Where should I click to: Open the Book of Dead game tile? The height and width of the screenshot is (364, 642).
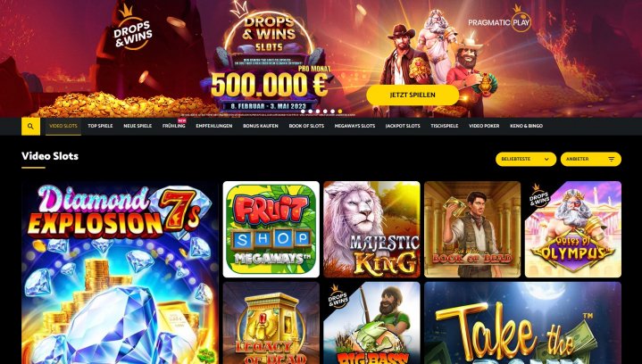(472, 229)
